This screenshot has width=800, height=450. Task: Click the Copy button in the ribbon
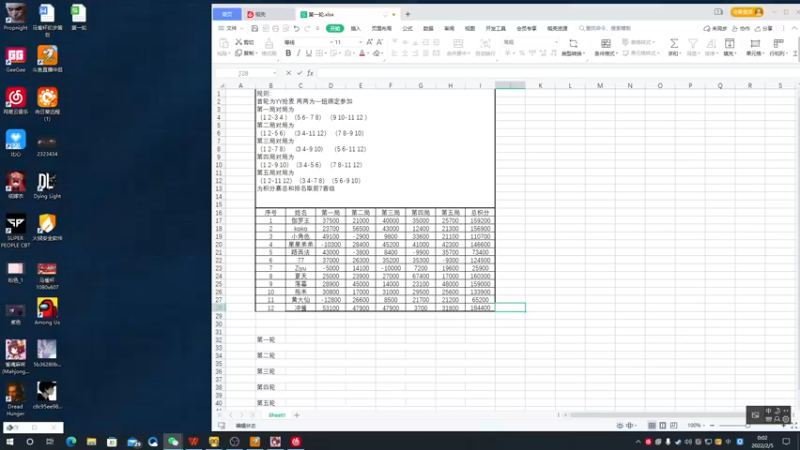click(x=244, y=53)
